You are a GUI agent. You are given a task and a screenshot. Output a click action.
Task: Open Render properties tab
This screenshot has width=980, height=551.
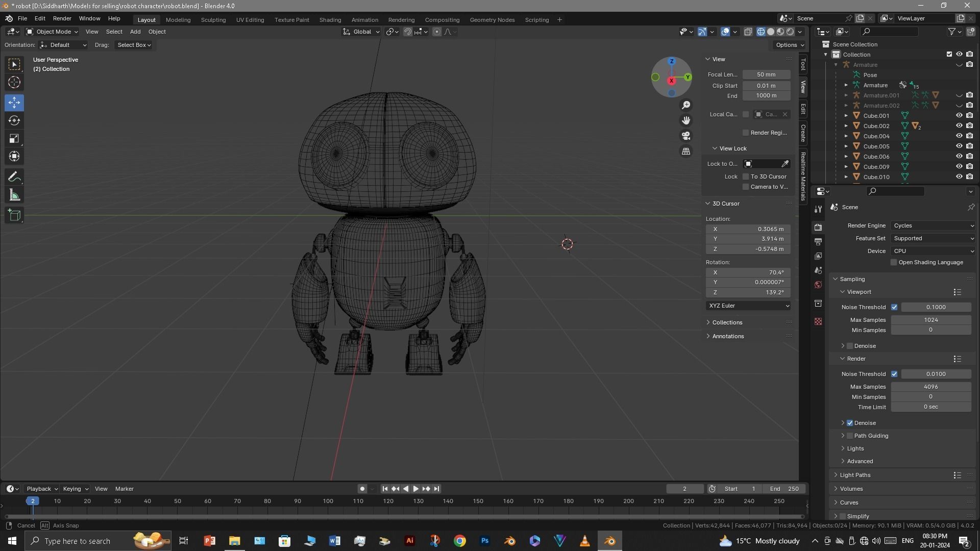(818, 227)
